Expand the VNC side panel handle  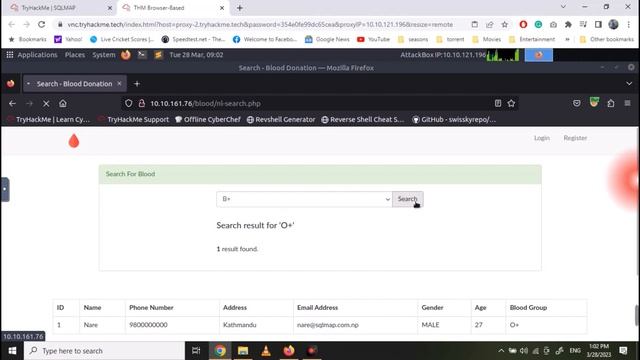pyautogui.click(x=5, y=189)
